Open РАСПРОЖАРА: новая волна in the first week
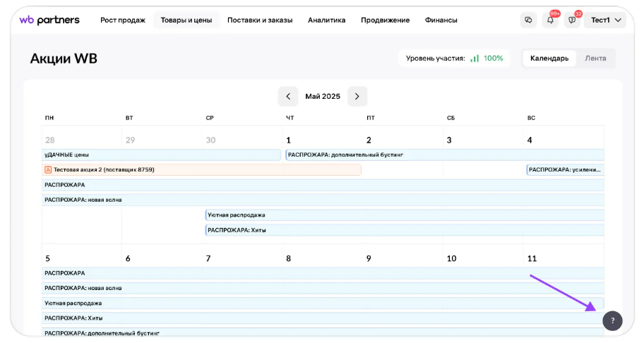 click(x=323, y=200)
